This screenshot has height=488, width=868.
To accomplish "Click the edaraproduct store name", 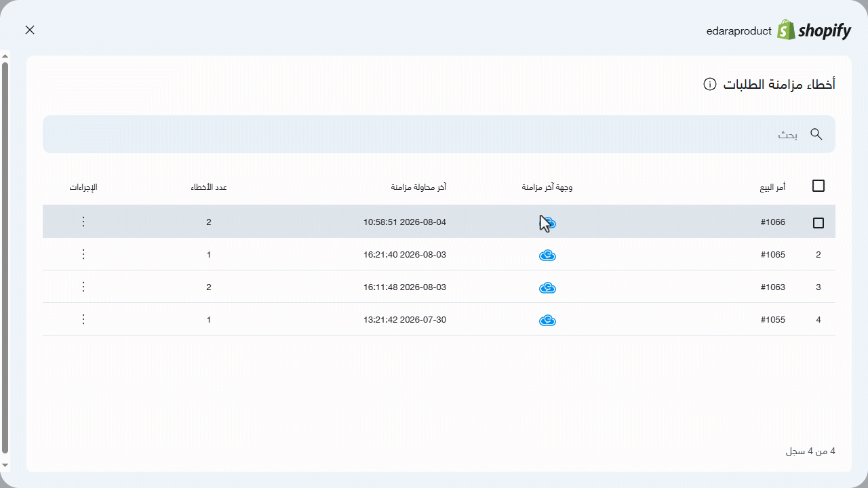I will pyautogui.click(x=739, y=31).
